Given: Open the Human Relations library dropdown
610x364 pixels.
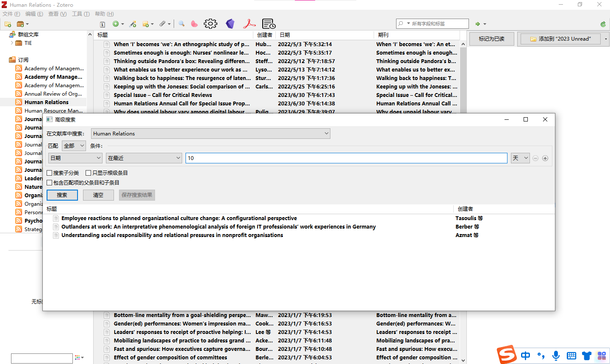Looking at the screenshot, I should click(x=211, y=134).
